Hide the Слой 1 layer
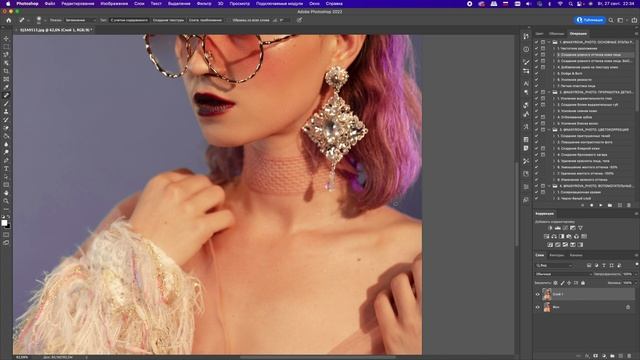Screen dimensions: 640x360 point(538,294)
